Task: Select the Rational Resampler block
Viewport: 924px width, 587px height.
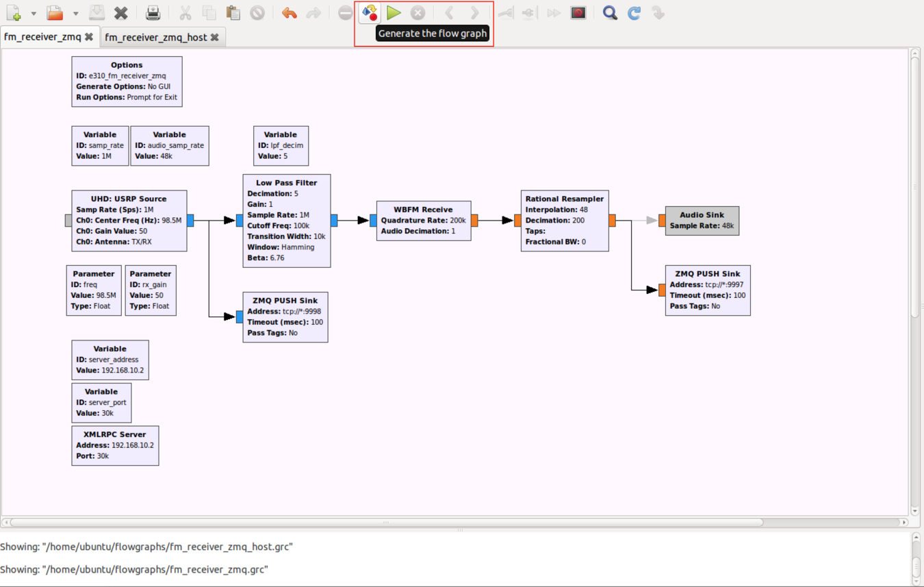Action: 565,221
